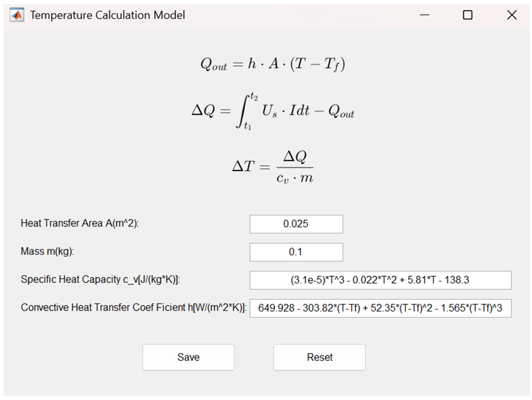Click the c_v·m denominator of the fraction
532x400 pixels.
pyautogui.click(x=295, y=178)
